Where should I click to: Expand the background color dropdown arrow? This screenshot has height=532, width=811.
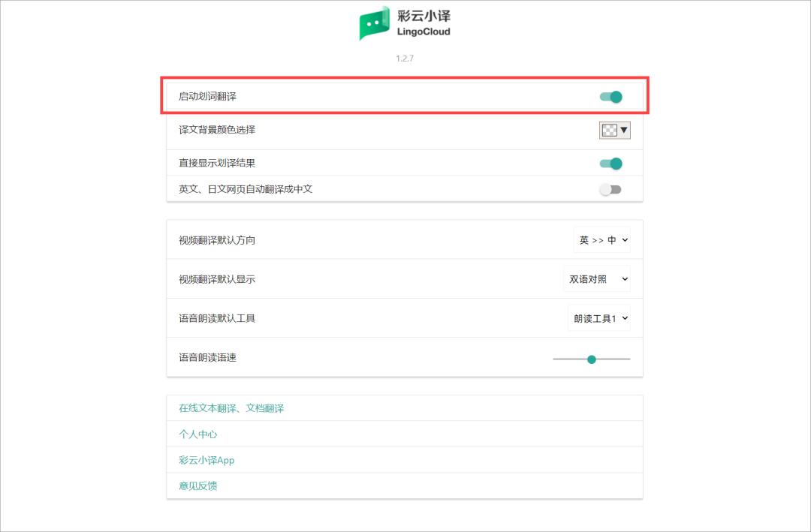point(624,130)
